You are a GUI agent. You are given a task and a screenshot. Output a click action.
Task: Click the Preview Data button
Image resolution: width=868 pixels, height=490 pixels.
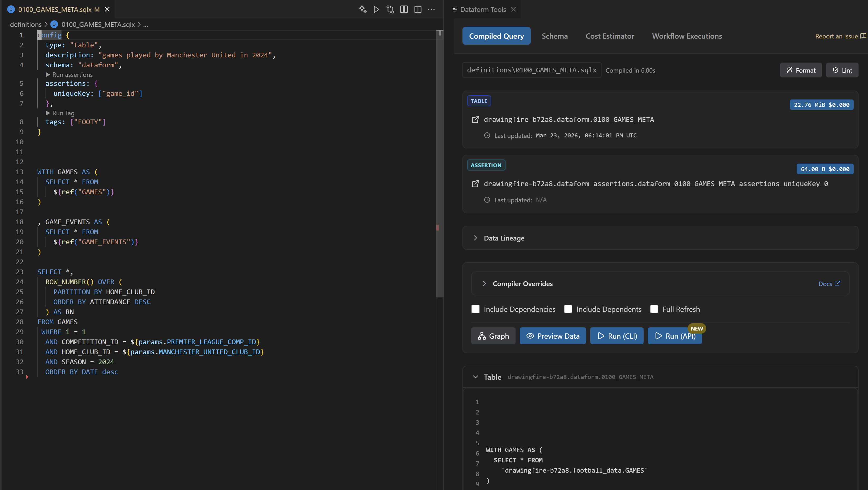point(553,336)
